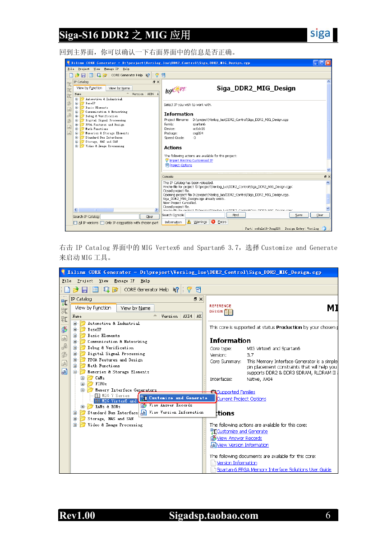Click CORE Generator Help in lower screenshot toolbar
This screenshot has height=554, width=392.
[x=147, y=290]
